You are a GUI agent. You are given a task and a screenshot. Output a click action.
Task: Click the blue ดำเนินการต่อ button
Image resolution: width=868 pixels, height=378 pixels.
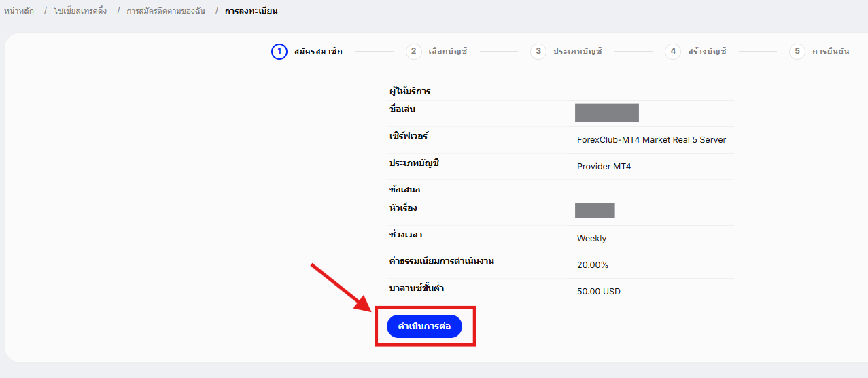424,326
